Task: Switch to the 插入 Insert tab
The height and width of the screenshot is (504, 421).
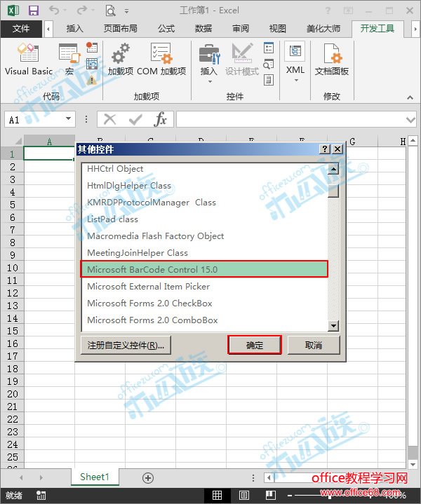Action: click(75, 29)
